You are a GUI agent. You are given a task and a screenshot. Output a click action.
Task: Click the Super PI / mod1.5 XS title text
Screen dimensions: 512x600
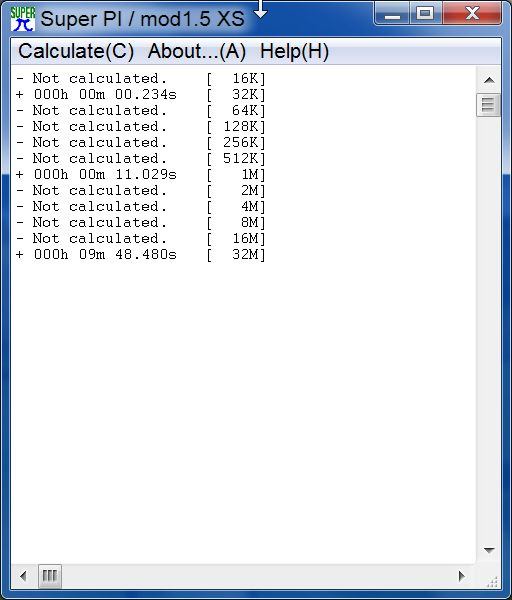coord(142,19)
